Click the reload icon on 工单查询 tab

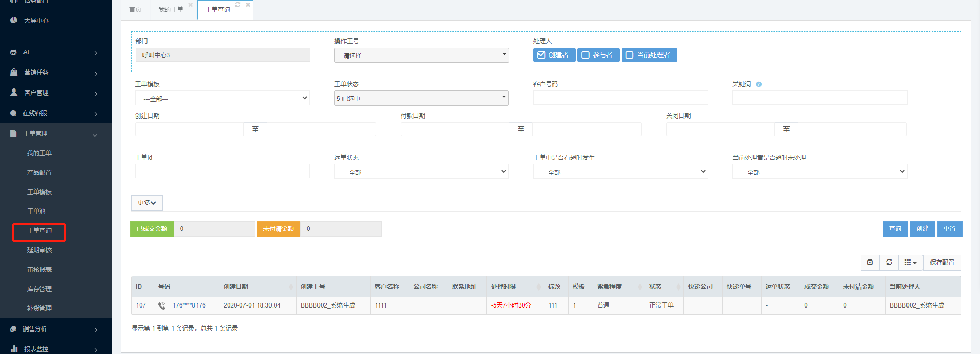click(x=238, y=5)
